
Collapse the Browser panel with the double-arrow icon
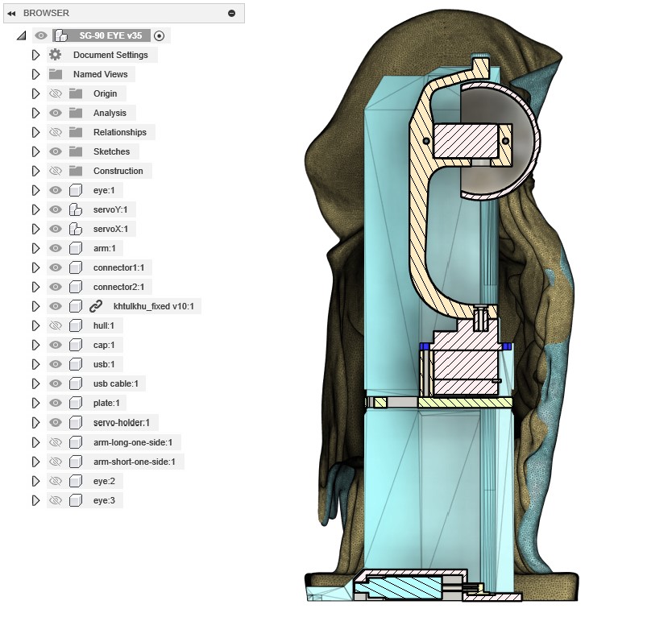pos(10,13)
